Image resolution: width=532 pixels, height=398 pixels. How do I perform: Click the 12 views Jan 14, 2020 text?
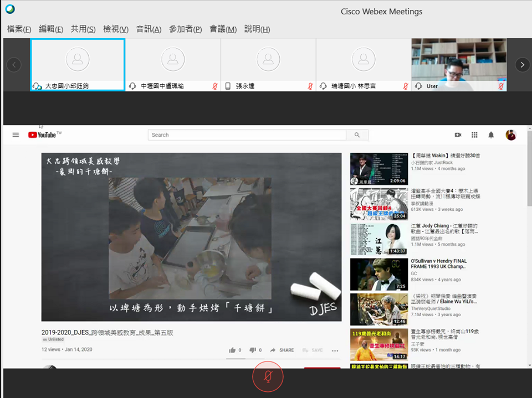67,349
